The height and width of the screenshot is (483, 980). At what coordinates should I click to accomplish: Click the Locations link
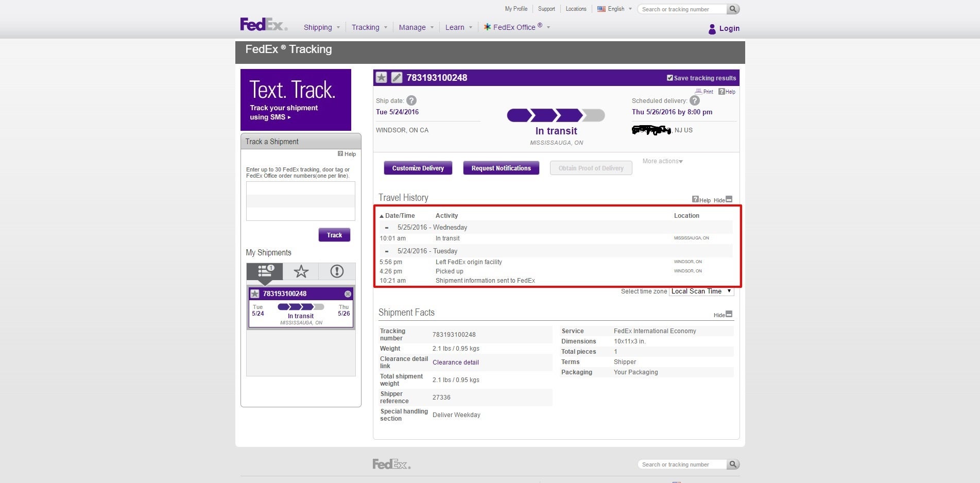point(576,9)
